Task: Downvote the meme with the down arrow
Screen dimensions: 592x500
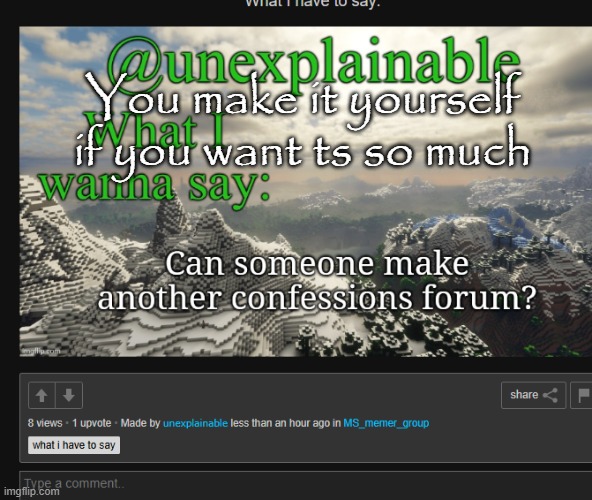Action: click(69, 395)
